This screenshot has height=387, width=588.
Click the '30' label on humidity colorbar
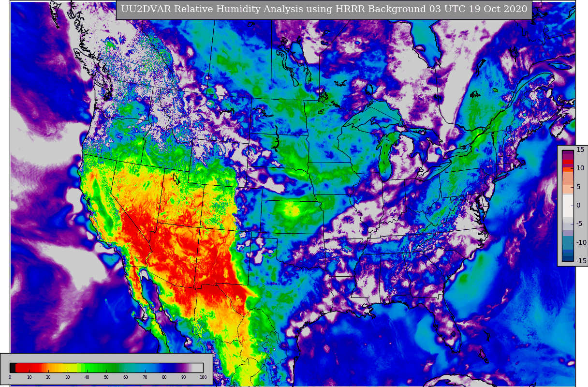[68, 377]
